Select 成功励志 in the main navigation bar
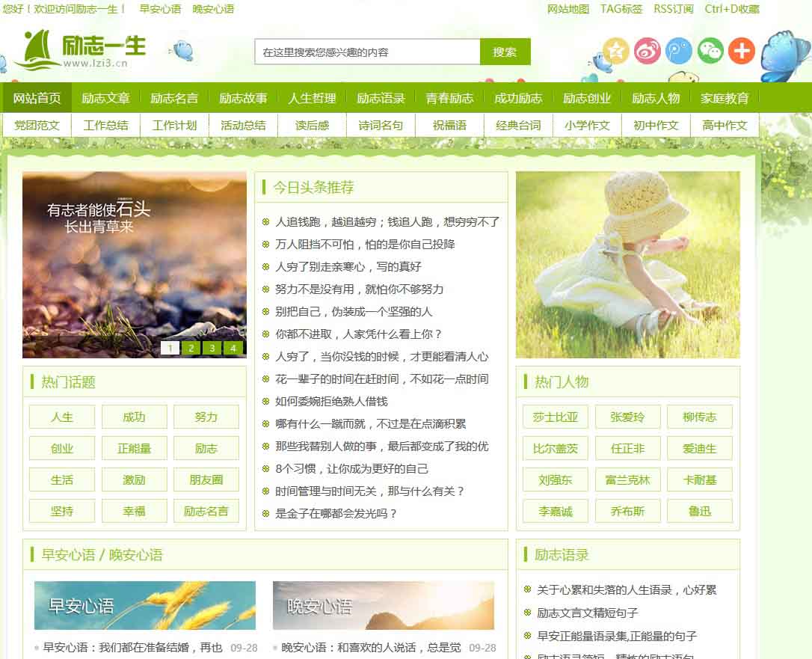Viewport: 812px width, 659px height. (x=518, y=98)
